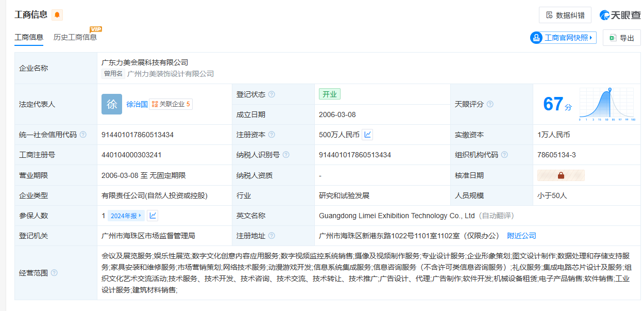The height and width of the screenshot is (311, 644).
Task: Switch to the 历史工商信息 tab
Action: (75, 37)
